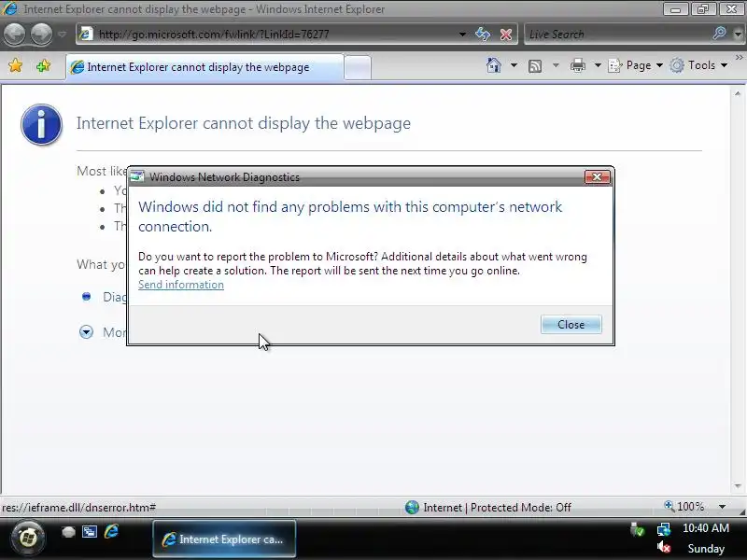
Task: Click the Diagnose connection bullet icon
Action: coord(86,297)
